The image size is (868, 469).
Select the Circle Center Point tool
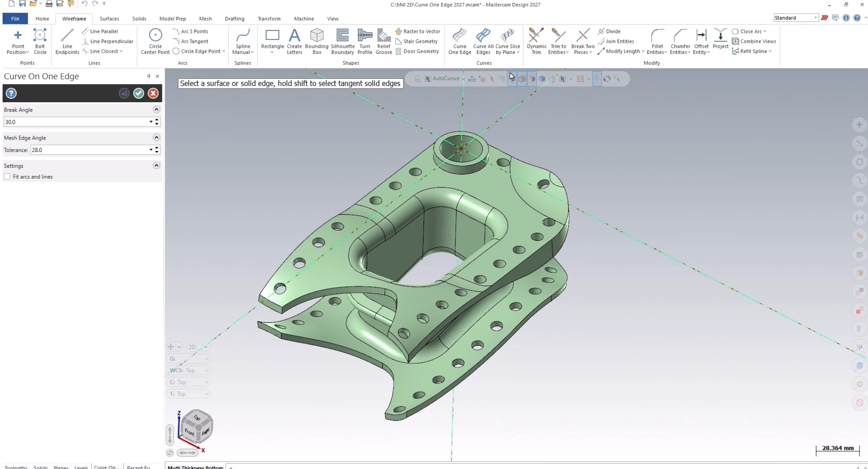[x=155, y=42]
